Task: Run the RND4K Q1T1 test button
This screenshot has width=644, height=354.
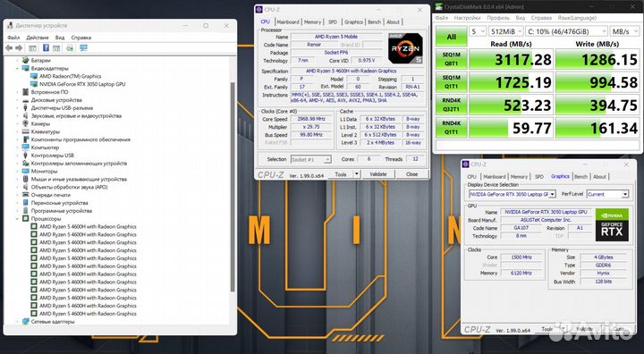Action: pos(452,128)
